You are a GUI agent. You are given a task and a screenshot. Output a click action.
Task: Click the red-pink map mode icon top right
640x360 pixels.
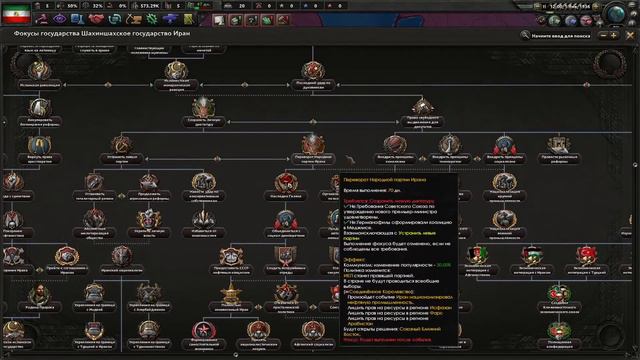tap(586, 20)
